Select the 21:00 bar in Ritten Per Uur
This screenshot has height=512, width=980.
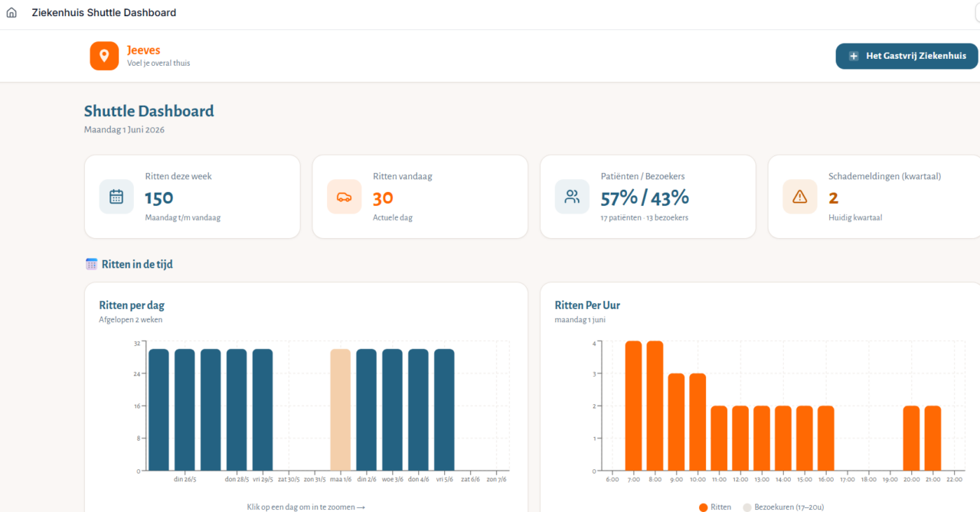[x=933, y=438]
